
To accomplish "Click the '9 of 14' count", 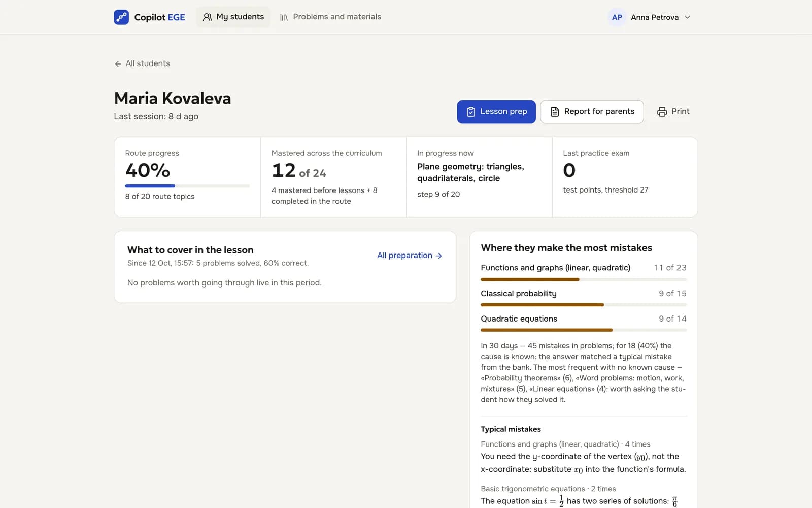I will pos(672,319).
